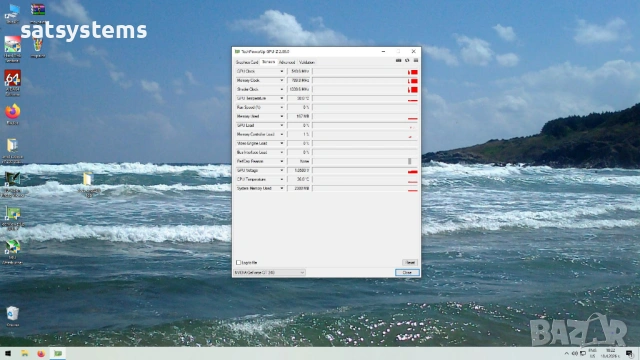Click the GPU Clock history graph
Viewport: 640px width, 360px height.
point(365,71)
